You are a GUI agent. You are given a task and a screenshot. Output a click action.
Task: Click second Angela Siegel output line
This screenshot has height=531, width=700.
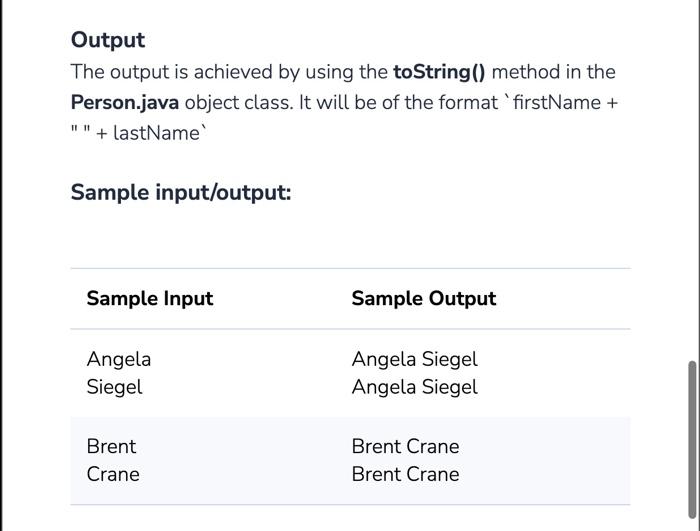pyautogui.click(x=415, y=387)
